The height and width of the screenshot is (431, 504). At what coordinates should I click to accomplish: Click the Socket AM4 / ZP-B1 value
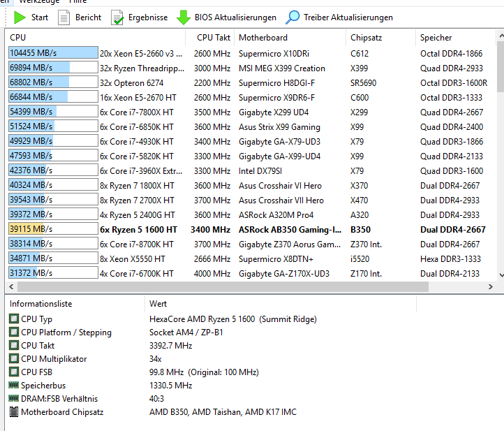pyautogui.click(x=186, y=333)
